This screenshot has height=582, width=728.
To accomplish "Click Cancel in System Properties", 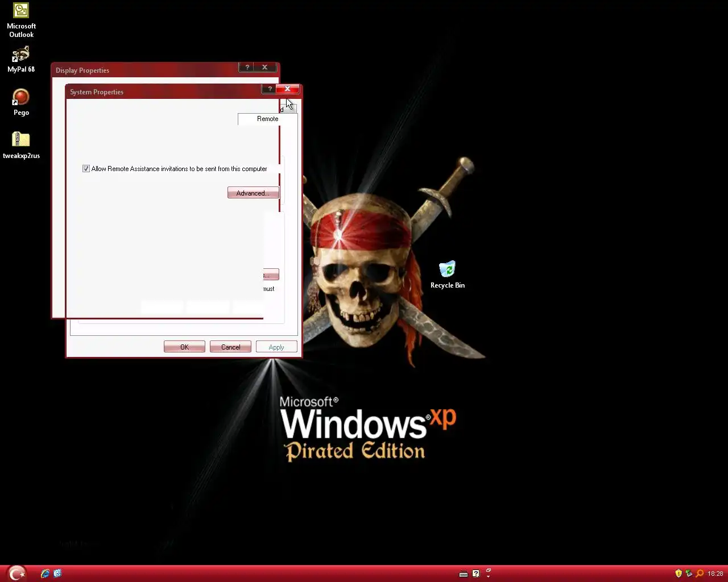I will click(x=230, y=347).
